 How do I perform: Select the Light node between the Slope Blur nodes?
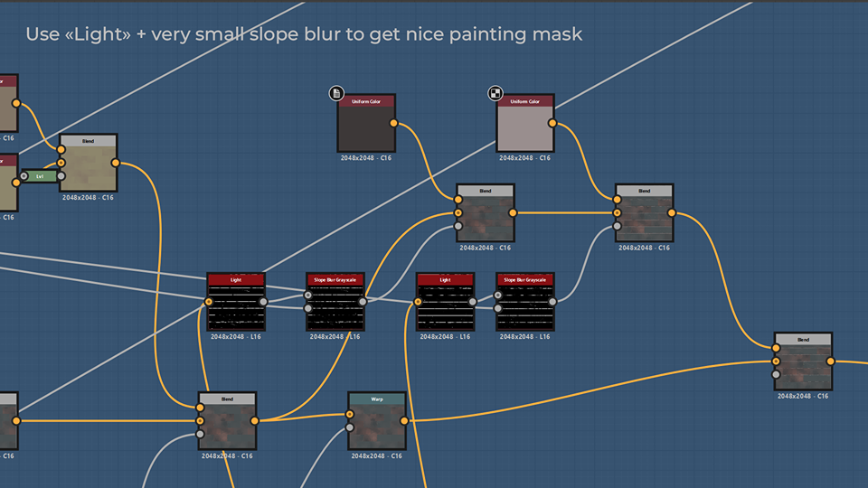point(445,302)
